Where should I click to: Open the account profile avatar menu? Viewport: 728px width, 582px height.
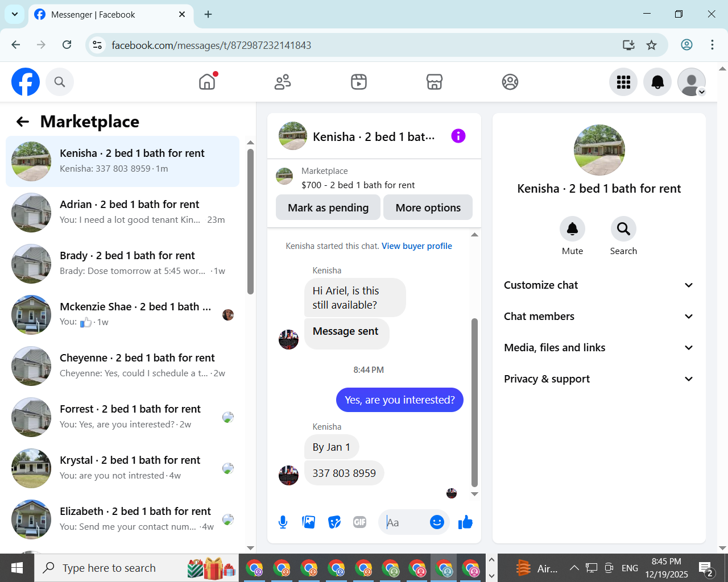click(692, 82)
